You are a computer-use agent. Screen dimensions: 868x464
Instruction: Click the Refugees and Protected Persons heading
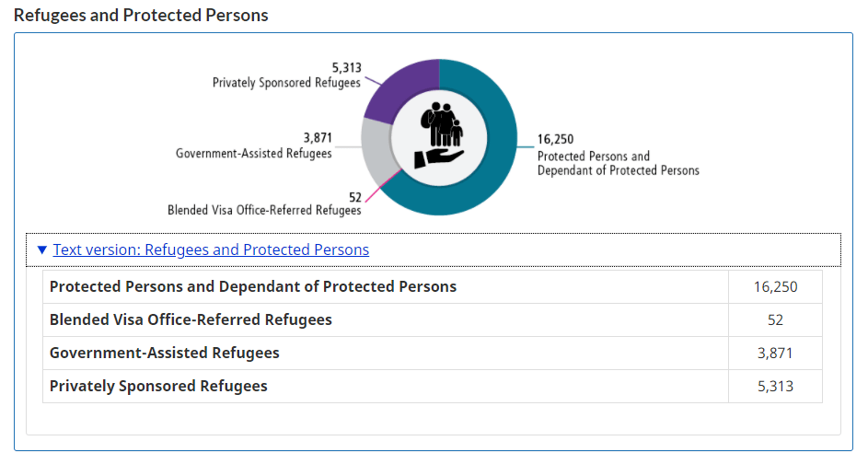tap(141, 16)
